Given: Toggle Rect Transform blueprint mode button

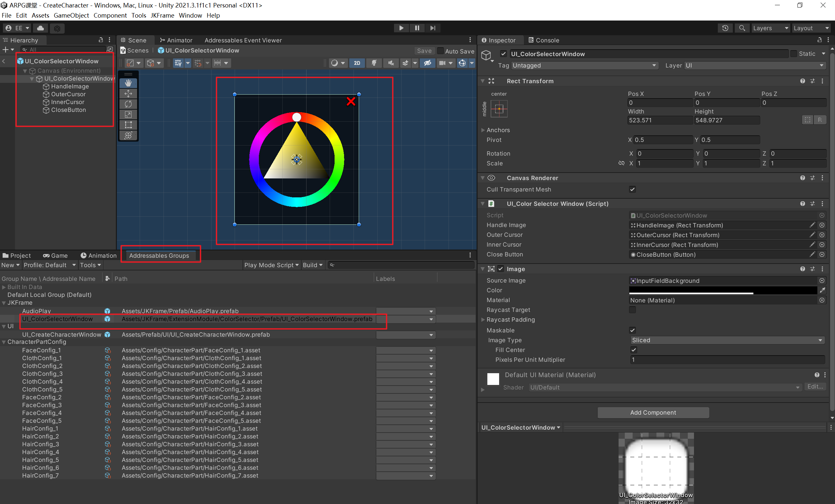Looking at the screenshot, I should (x=808, y=120).
